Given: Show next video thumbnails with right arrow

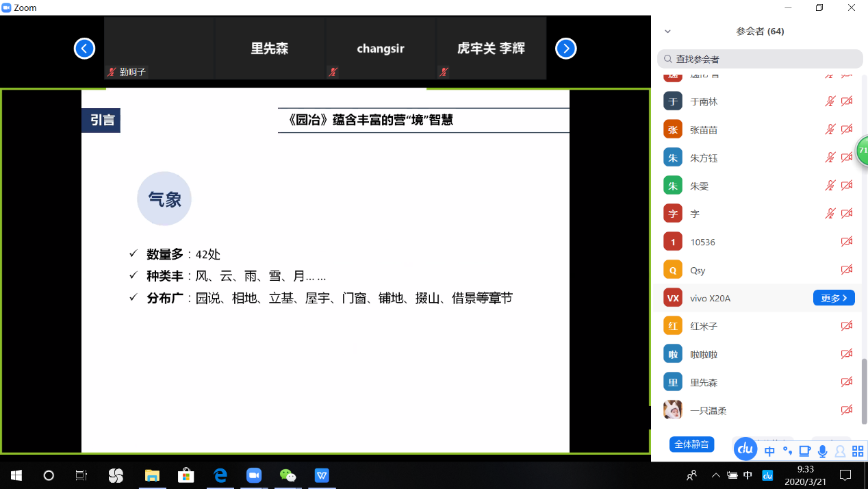Looking at the screenshot, I should (565, 49).
